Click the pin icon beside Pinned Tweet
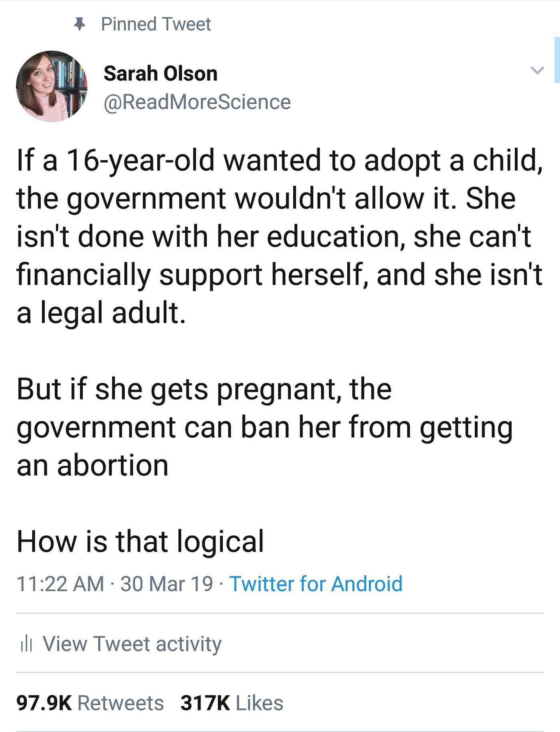Screen dimensions: 560x732 pos(80,25)
